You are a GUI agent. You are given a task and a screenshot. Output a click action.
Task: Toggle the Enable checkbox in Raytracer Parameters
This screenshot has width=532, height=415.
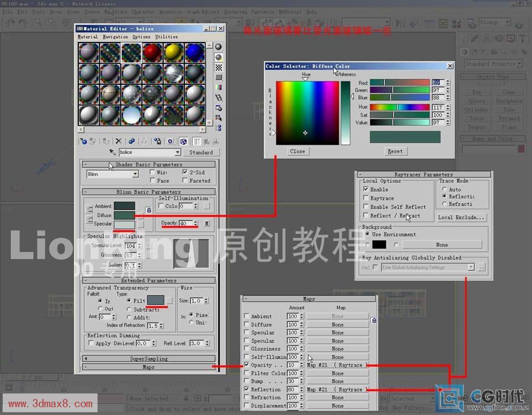[366, 189]
